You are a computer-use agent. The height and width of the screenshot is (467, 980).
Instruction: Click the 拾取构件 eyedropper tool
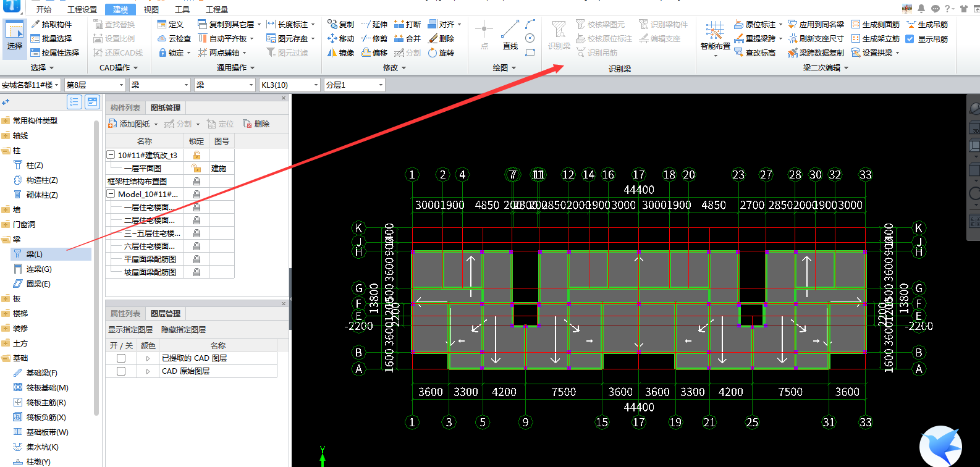click(x=51, y=24)
